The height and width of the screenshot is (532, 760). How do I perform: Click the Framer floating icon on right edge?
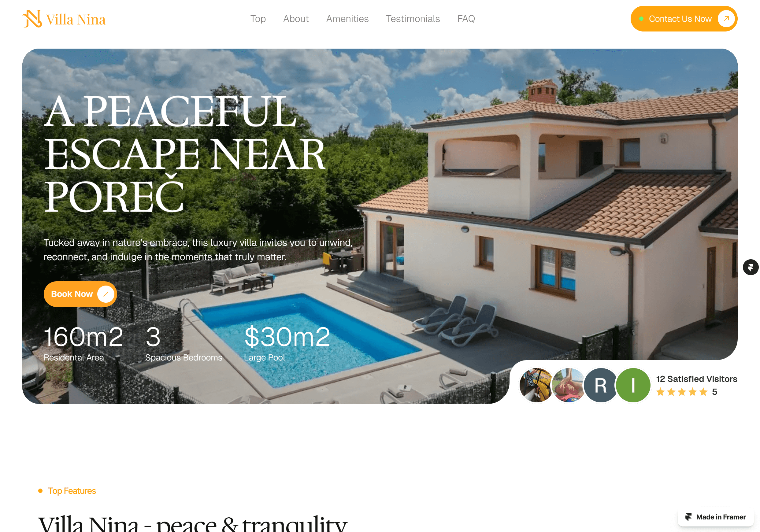point(751,267)
